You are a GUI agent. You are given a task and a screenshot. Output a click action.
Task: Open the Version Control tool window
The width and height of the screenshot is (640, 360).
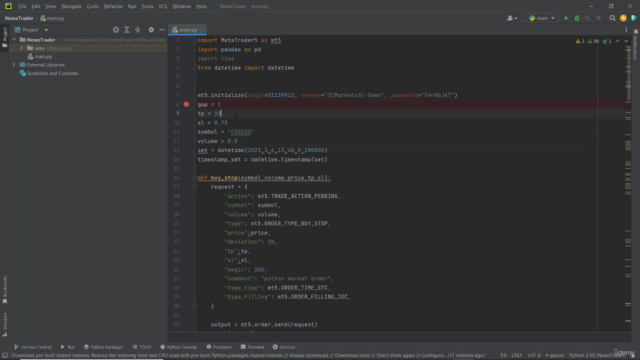[33, 347]
